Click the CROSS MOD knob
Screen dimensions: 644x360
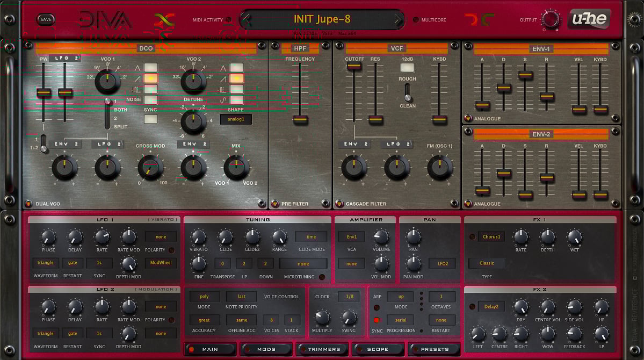pyautogui.click(x=150, y=167)
